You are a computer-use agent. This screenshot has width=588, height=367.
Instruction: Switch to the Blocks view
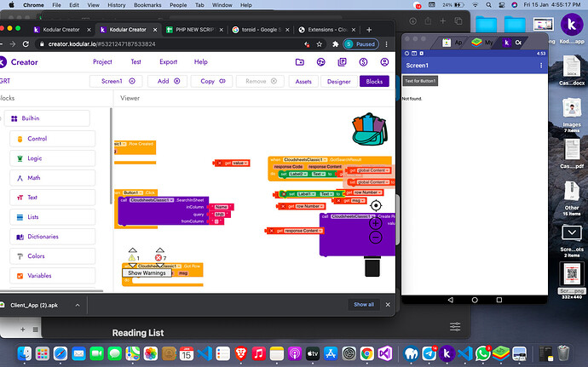pyautogui.click(x=373, y=81)
